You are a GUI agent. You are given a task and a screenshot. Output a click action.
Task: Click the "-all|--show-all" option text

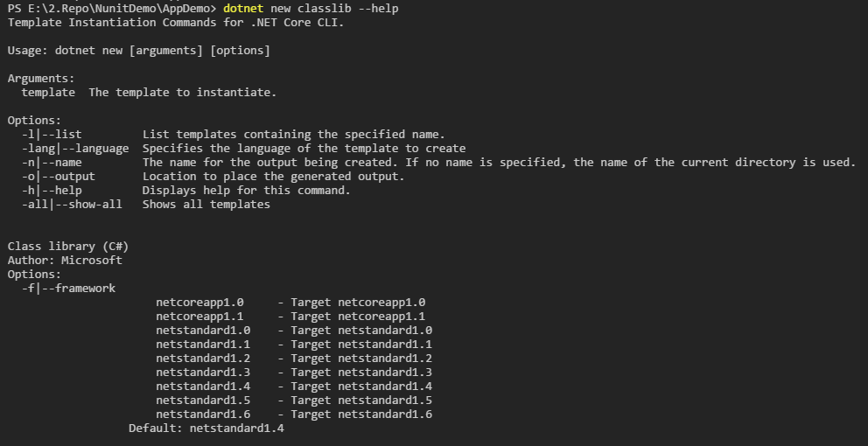(x=72, y=205)
